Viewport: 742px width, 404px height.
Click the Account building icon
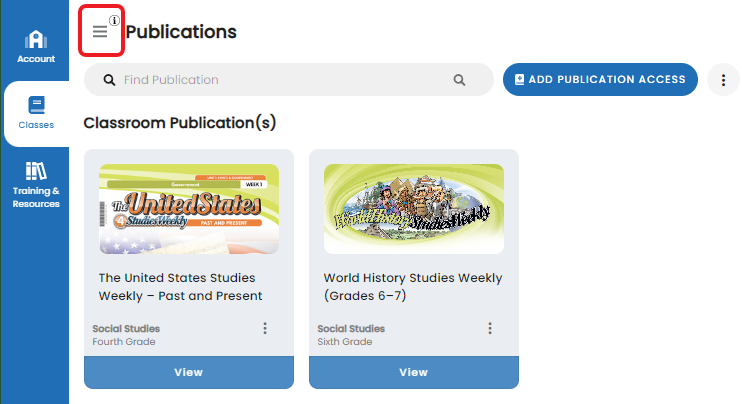pyautogui.click(x=36, y=39)
